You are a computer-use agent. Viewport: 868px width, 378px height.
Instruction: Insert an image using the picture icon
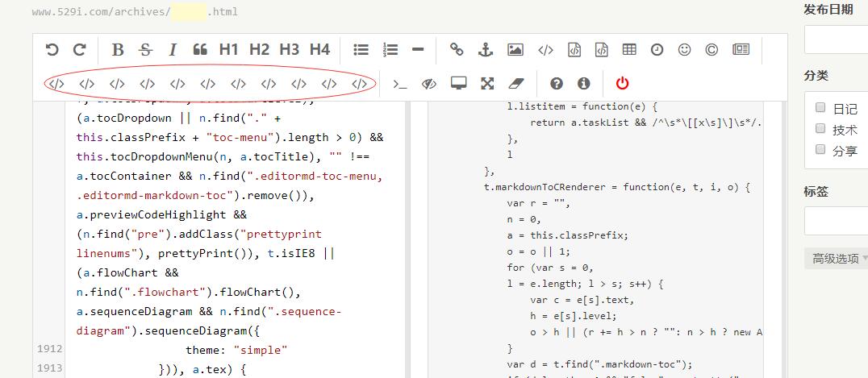point(515,50)
